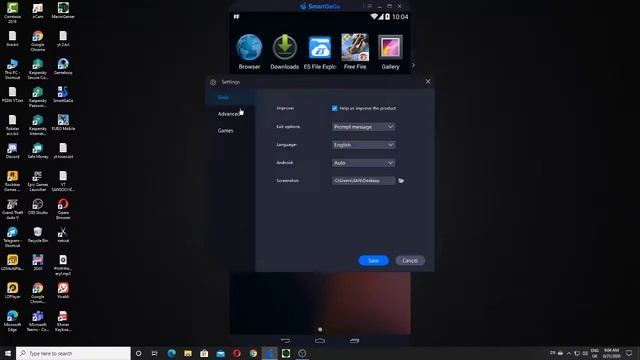Select the Epic Games Launcher desktop shortcut
The image size is (640, 360).
coord(38,181)
